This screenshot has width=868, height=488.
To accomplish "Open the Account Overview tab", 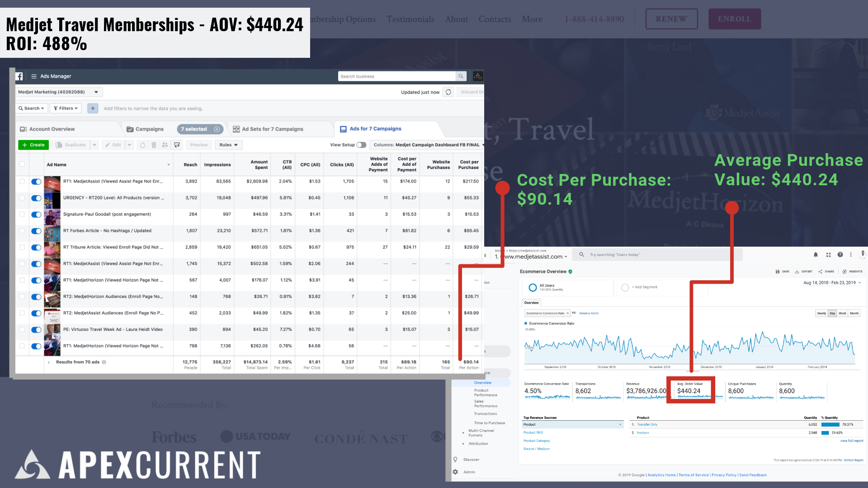I will [x=52, y=129].
